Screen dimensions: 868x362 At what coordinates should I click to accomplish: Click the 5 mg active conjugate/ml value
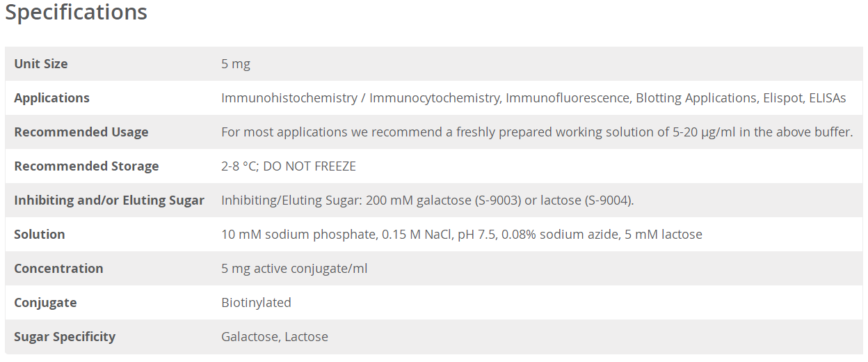[x=294, y=269]
